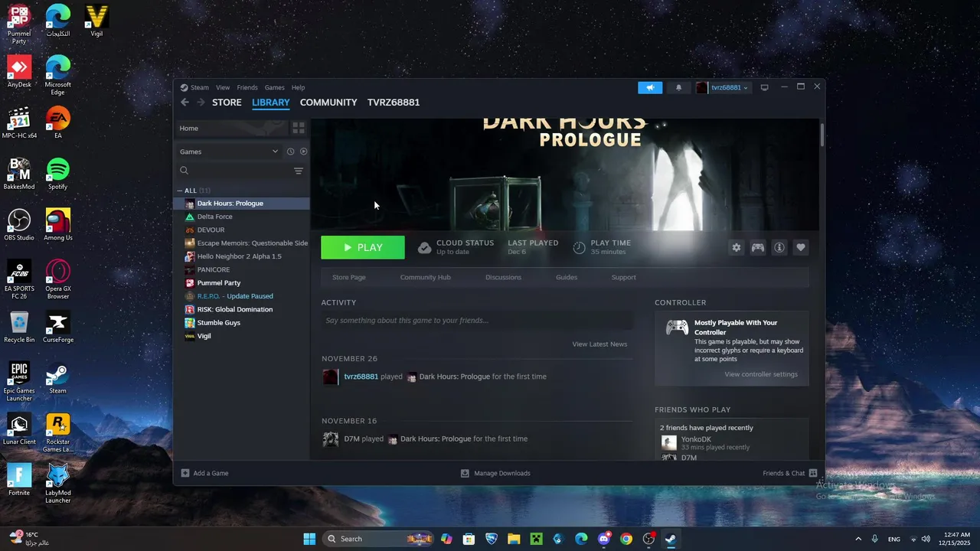980x551 pixels.
Task: Open game settings gear icon
Action: (x=737, y=248)
